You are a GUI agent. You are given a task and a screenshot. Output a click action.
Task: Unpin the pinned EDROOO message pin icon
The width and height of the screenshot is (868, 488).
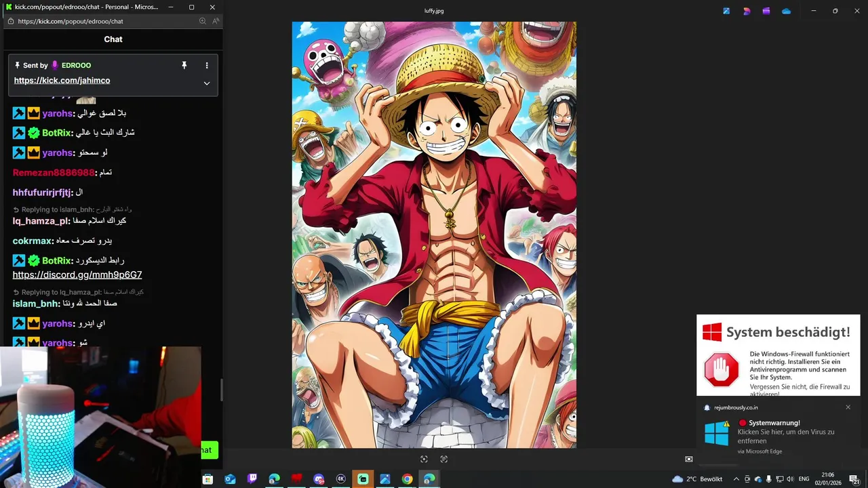184,65
